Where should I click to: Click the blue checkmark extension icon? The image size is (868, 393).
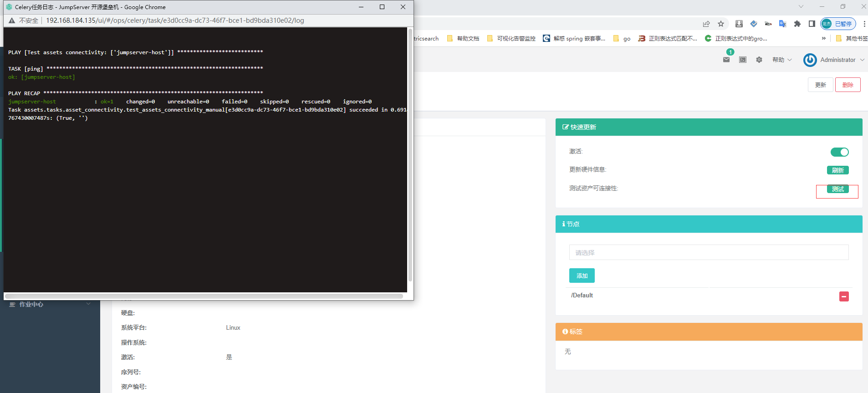tap(754, 24)
